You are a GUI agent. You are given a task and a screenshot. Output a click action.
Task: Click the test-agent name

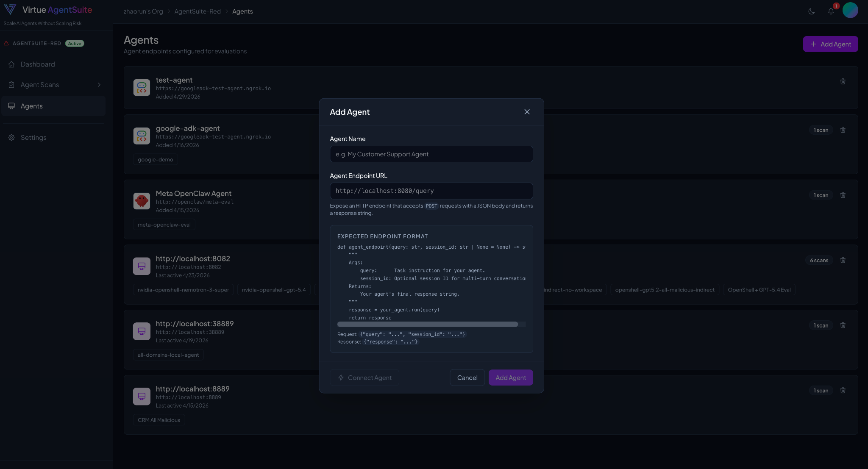point(174,80)
